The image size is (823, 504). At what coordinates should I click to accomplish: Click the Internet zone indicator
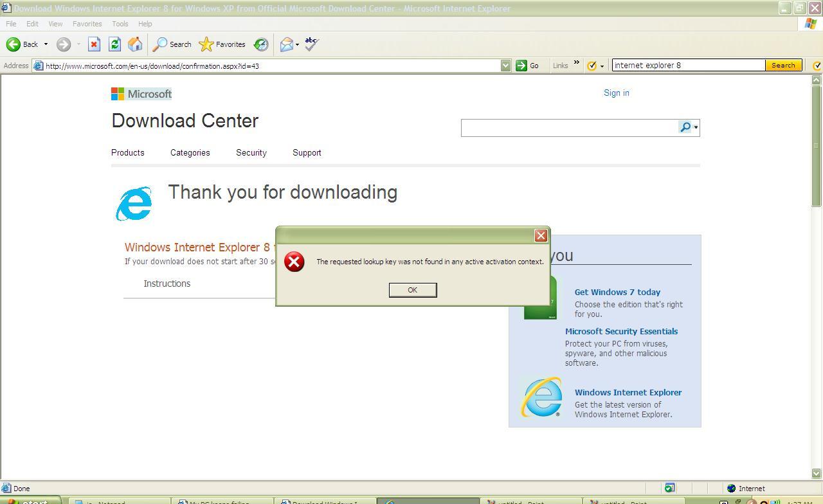pos(746,489)
